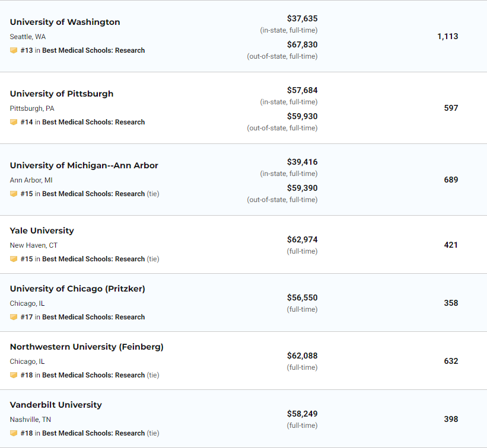Click the ranking badge icon for University of Pittsburgh
The width and height of the screenshot is (487, 448).
coord(14,122)
